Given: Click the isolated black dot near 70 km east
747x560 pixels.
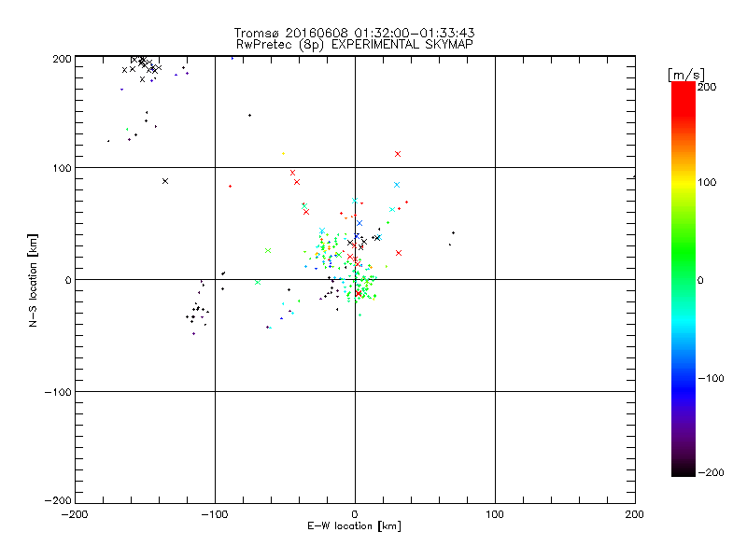Looking at the screenshot, I should [x=453, y=232].
